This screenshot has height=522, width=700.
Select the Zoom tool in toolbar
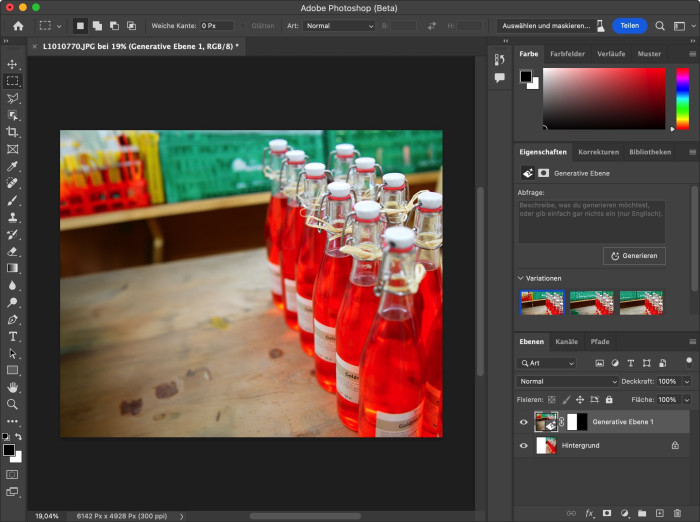click(x=12, y=405)
